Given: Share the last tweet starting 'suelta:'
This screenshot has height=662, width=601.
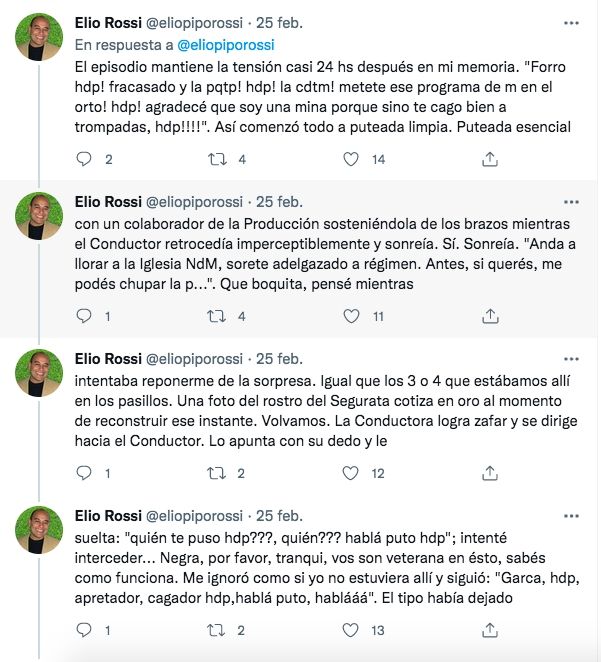Looking at the screenshot, I should (490, 630).
